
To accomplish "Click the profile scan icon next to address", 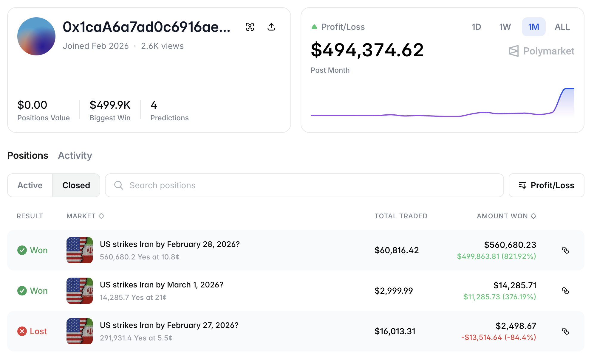I will point(250,27).
